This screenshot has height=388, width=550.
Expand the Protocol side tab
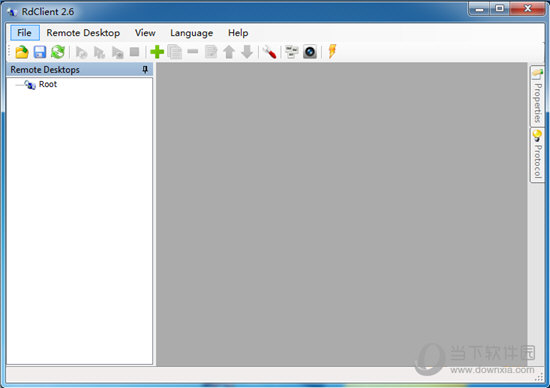tap(537, 154)
